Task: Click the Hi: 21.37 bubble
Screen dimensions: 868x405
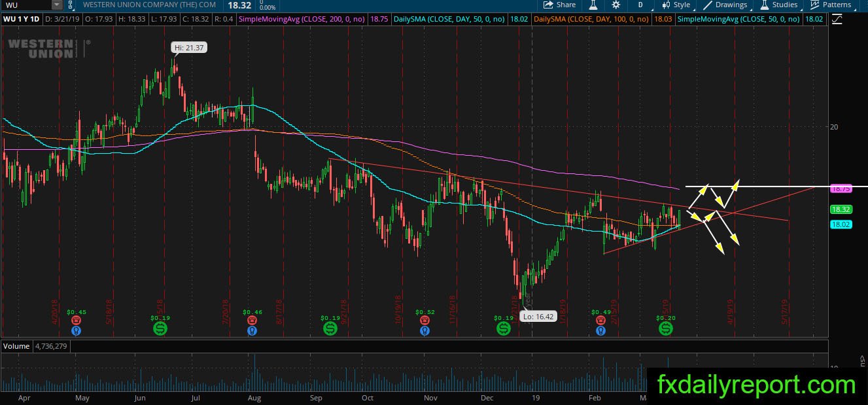Action: point(189,48)
